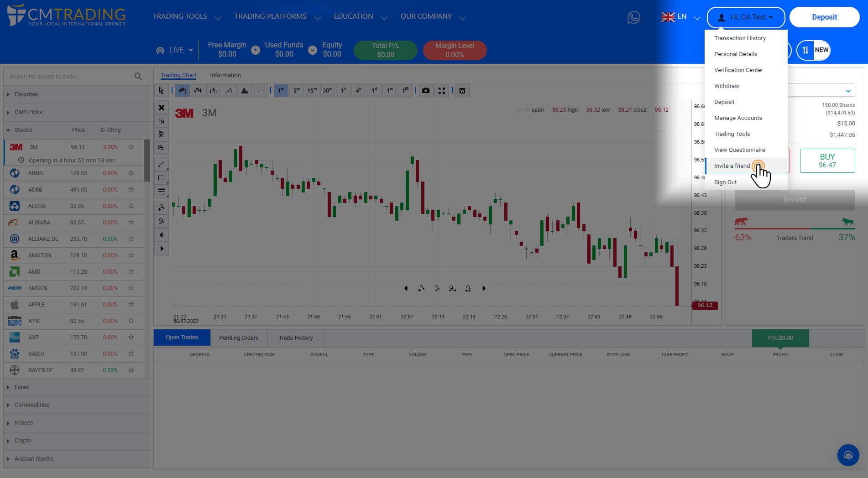Click scroll-left speaker-shaped arrow in left toolbar
Screen dimensions: 868x478
click(x=161, y=235)
